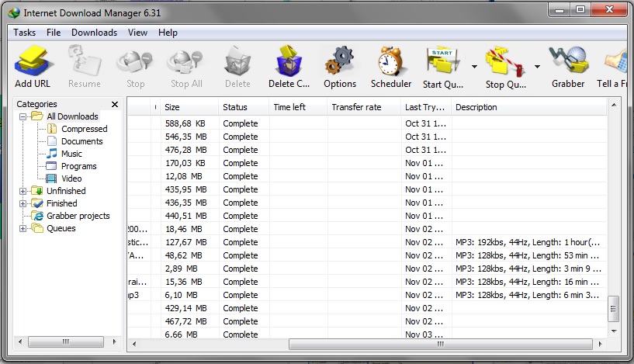This screenshot has width=634, height=364.
Task: Expand the Unfinished tree node
Action: (23, 191)
